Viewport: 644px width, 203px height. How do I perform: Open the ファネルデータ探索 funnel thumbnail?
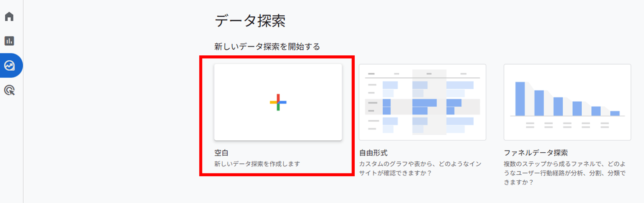click(567, 102)
